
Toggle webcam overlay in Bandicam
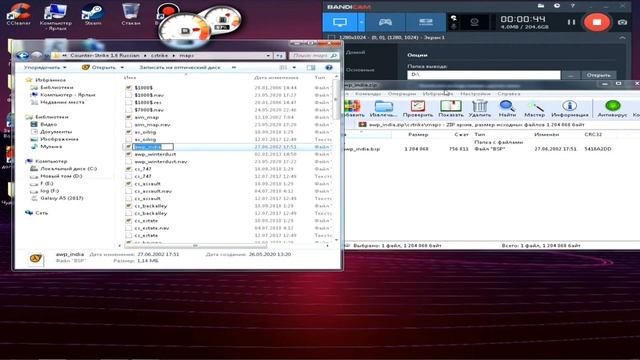(474, 22)
